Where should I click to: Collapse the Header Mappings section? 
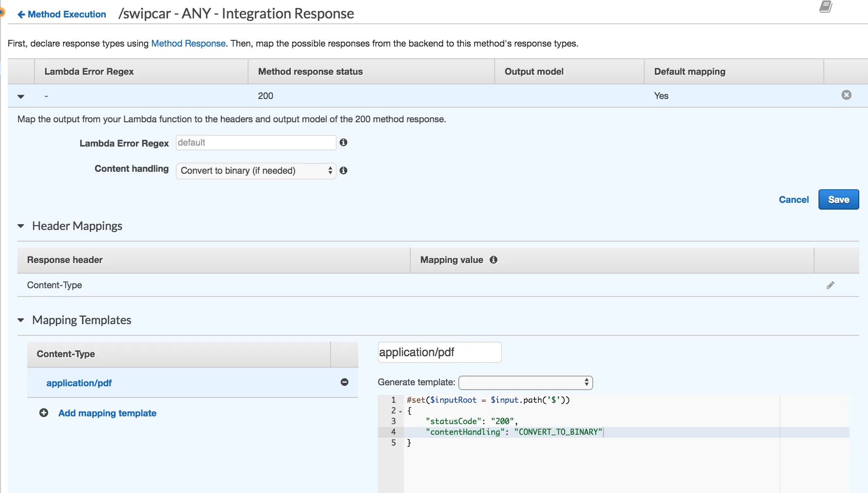click(21, 226)
